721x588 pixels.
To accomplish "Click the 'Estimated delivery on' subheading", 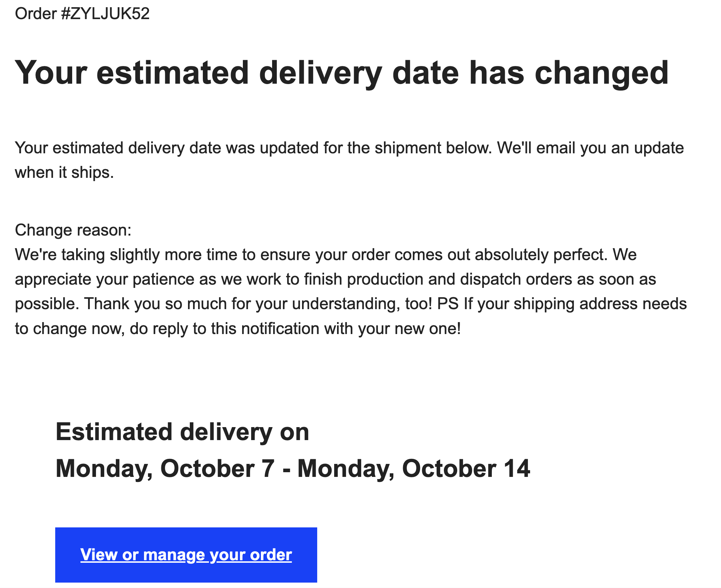I will [182, 431].
